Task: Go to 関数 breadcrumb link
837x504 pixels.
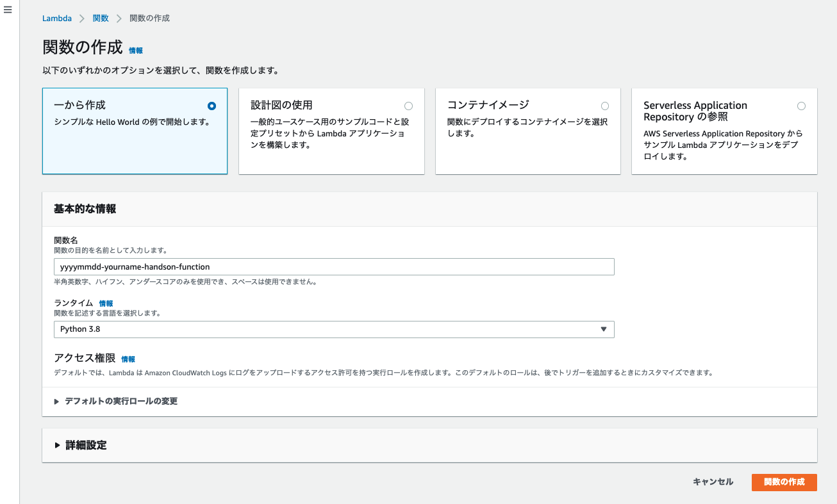Action: click(x=101, y=19)
